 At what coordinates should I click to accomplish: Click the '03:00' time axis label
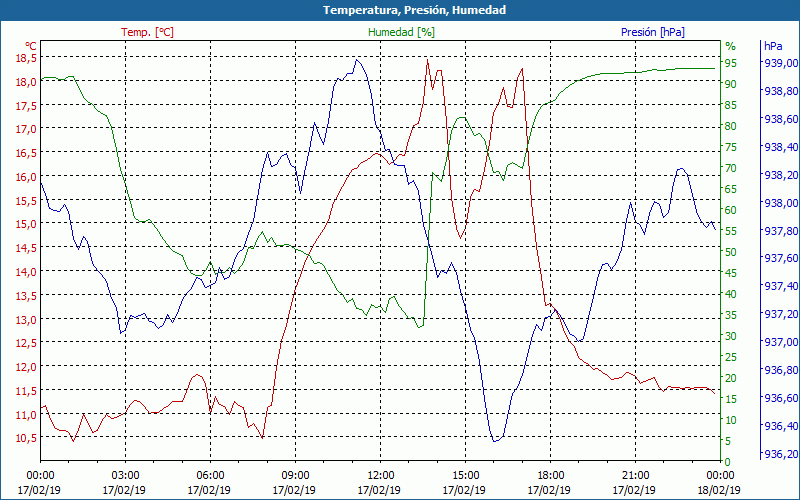(x=124, y=476)
